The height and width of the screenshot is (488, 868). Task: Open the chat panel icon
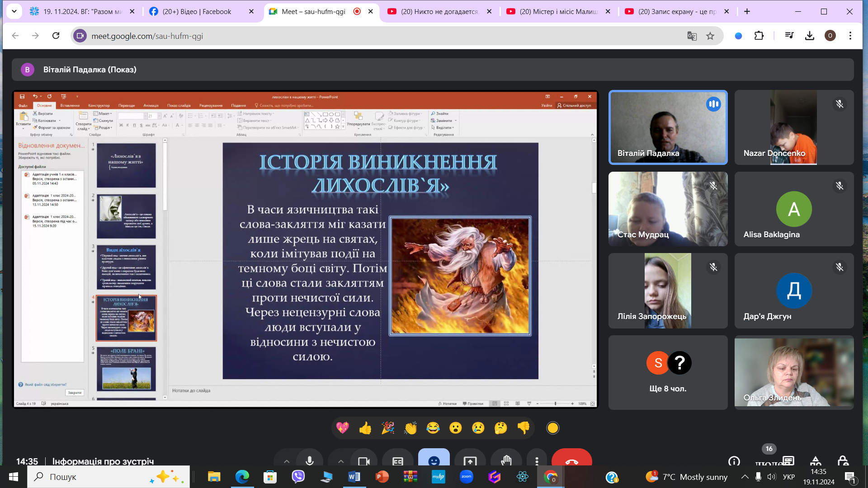[x=788, y=461]
